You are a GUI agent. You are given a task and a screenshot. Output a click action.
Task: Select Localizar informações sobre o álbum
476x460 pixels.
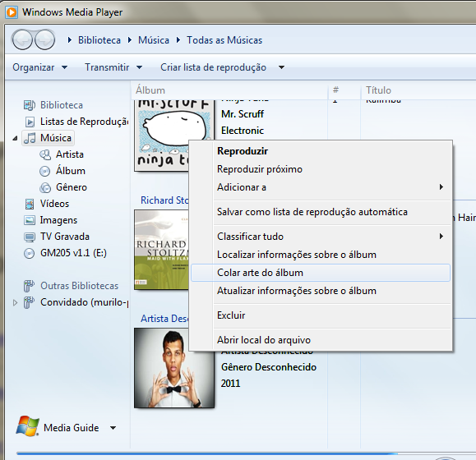pos(321,255)
